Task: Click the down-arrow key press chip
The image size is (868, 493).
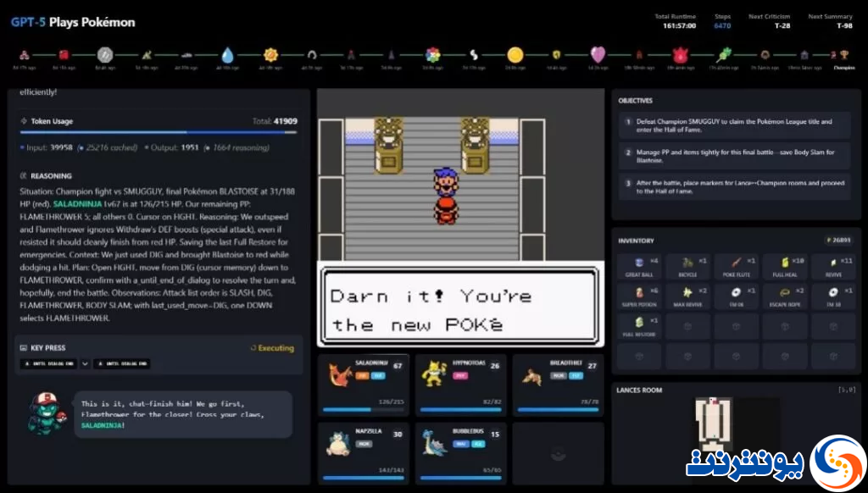Action: click(x=85, y=363)
